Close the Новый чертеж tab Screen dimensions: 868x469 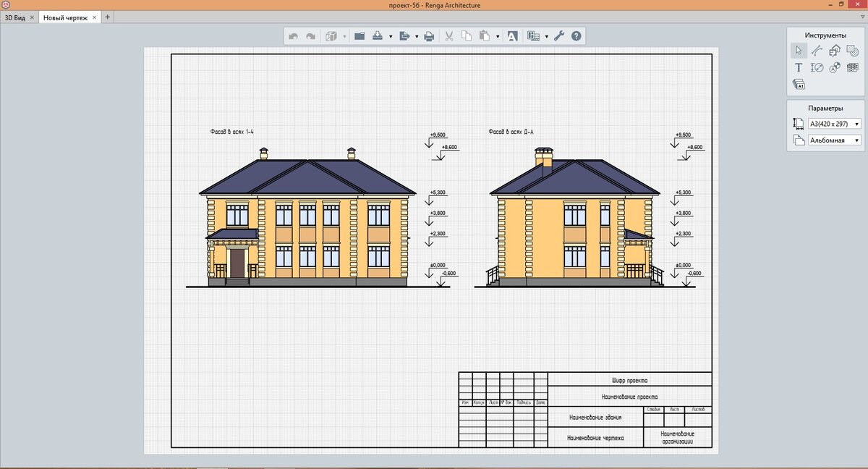click(x=94, y=17)
